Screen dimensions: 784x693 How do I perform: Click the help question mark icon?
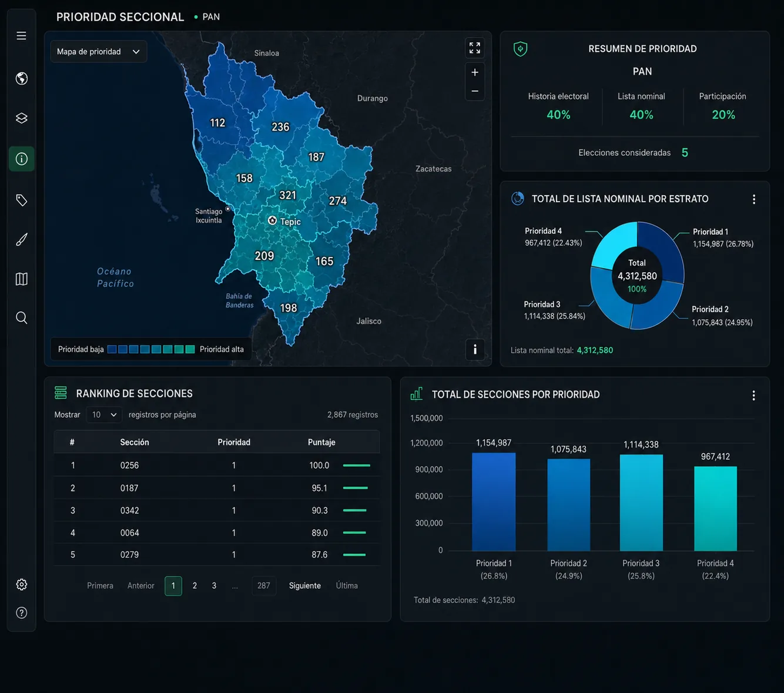pyautogui.click(x=22, y=613)
